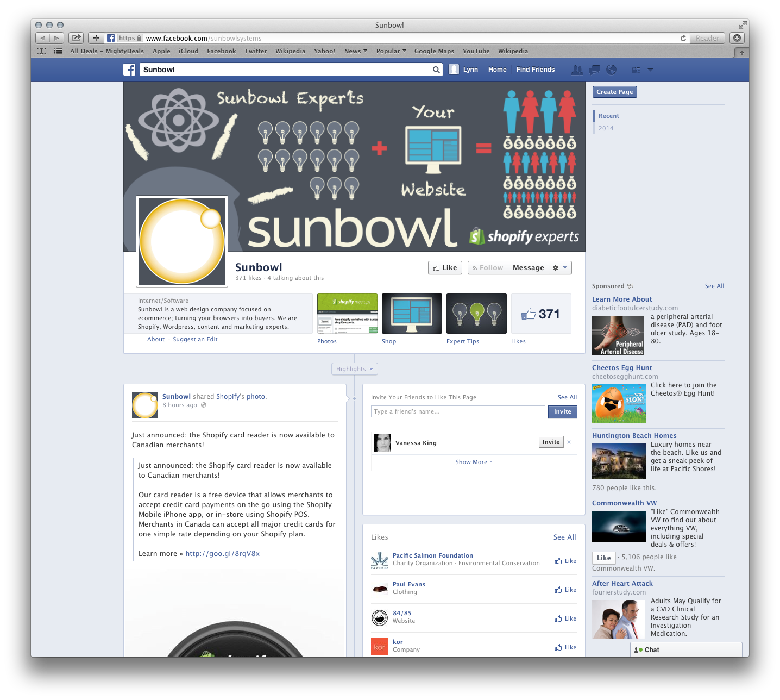Viewport: 780px width, 700px height.
Task: Click Follow button
Action: [x=488, y=267]
